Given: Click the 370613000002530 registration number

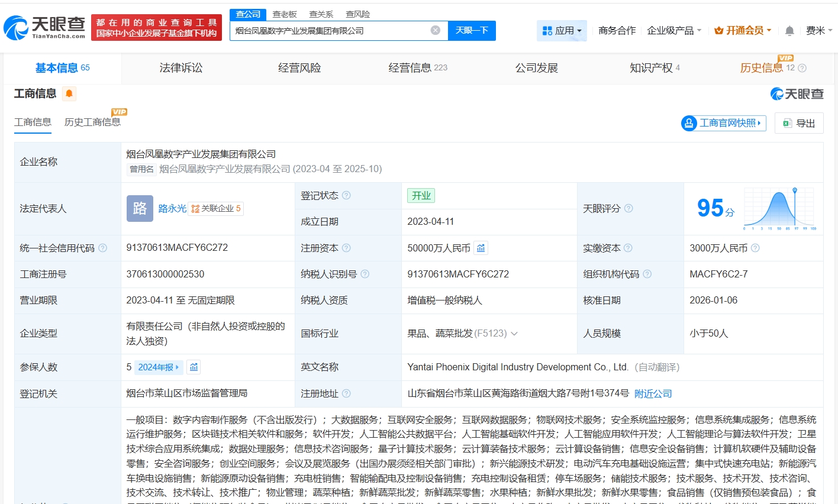Looking at the screenshot, I should (x=165, y=274).
